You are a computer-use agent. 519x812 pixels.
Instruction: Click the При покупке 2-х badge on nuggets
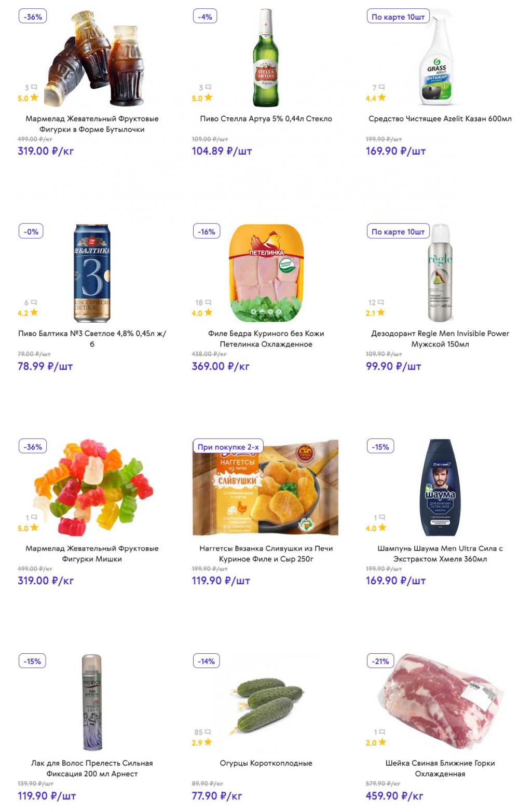228,447
